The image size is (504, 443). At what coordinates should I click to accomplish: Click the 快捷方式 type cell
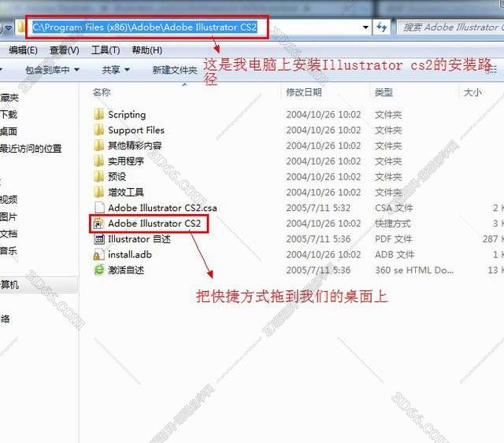[393, 223]
